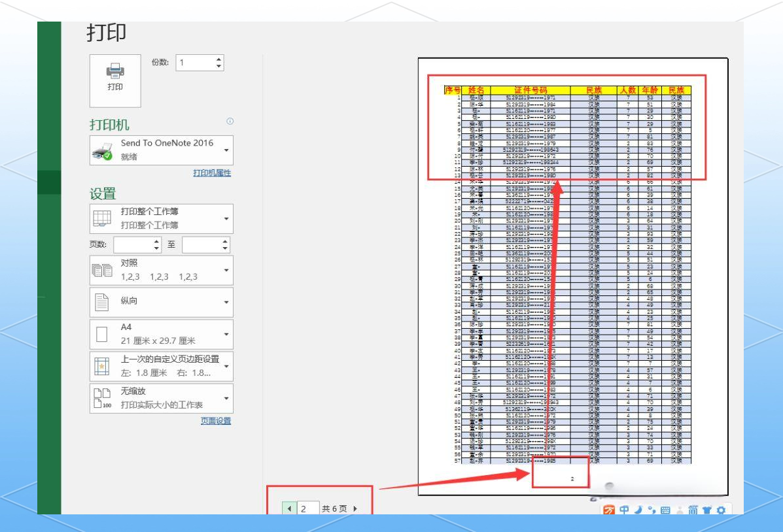This screenshot has width=783, height=532.
Task: Decrease 份数 copies with down arrow
Action: click(x=218, y=67)
